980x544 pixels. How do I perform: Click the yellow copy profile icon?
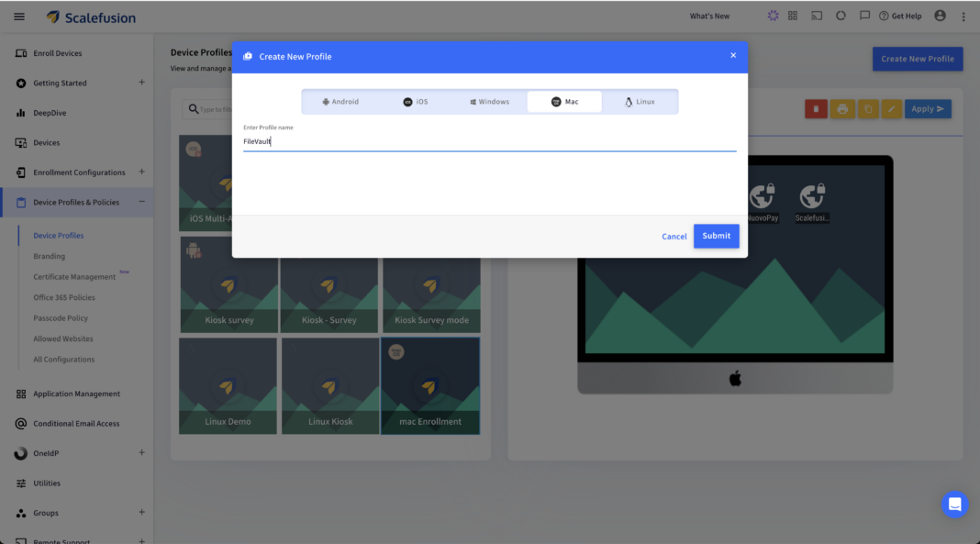(x=868, y=109)
